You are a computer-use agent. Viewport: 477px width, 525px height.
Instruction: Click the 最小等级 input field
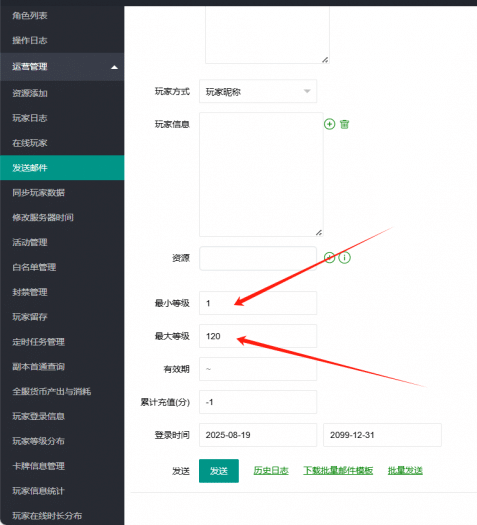click(x=258, y=303)
